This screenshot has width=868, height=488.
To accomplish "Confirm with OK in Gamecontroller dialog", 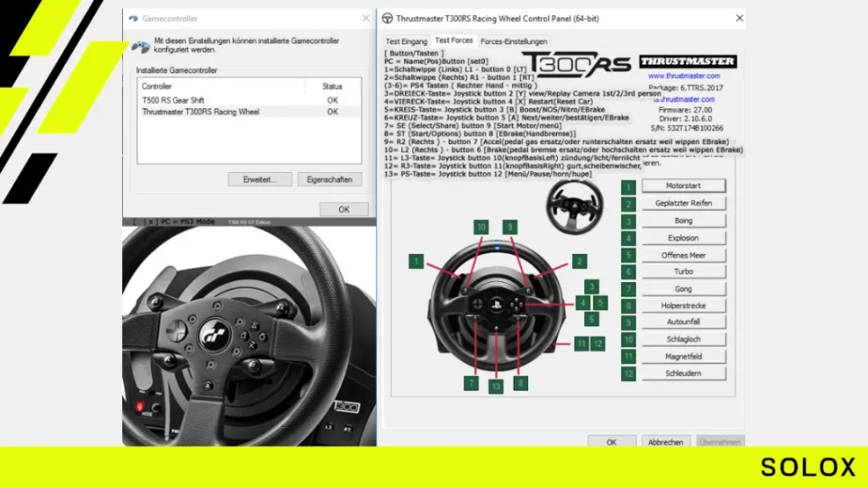I will 344,210.
